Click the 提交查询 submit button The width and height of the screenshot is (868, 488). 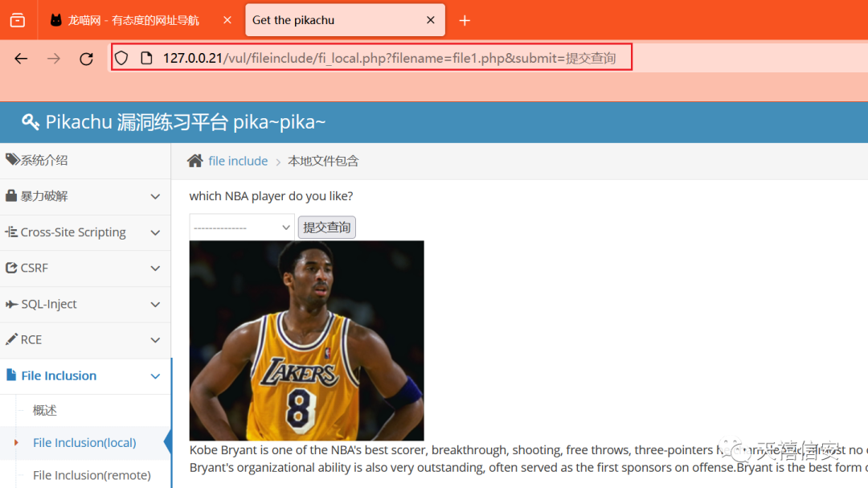click(326, 227)
